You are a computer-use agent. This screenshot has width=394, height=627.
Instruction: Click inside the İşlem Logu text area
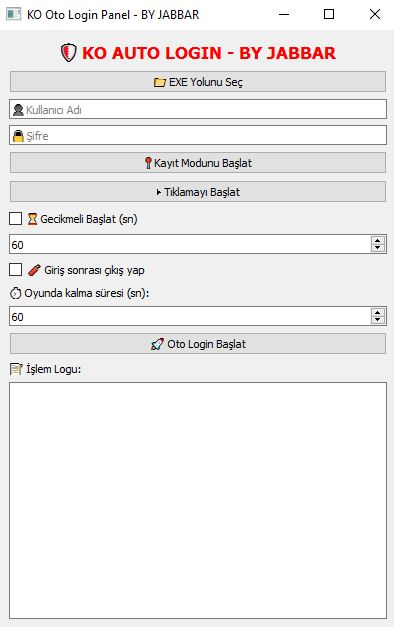pos(198,501)
